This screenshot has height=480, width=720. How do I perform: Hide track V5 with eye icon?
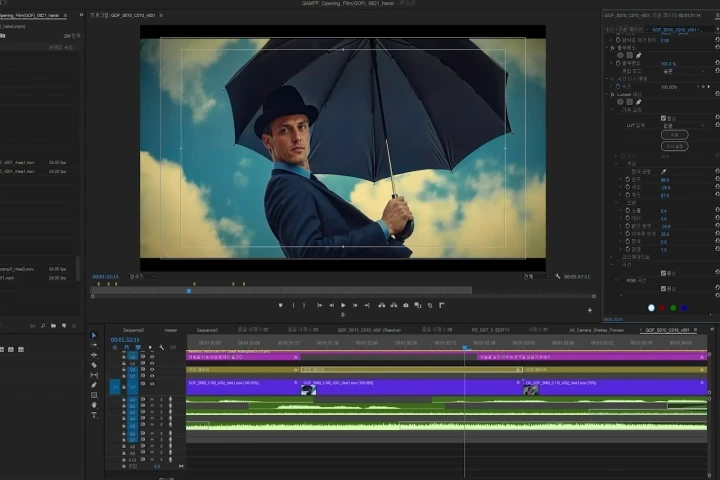coord(152,356)
